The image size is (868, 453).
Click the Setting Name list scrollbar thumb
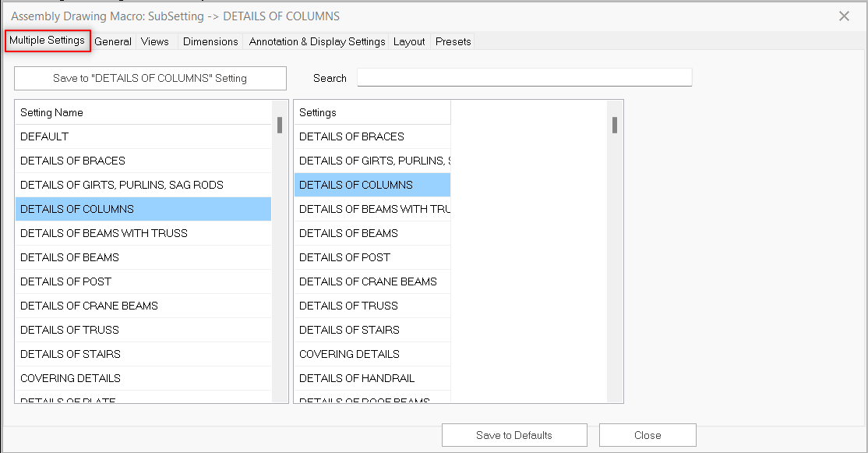pos(280,126)
